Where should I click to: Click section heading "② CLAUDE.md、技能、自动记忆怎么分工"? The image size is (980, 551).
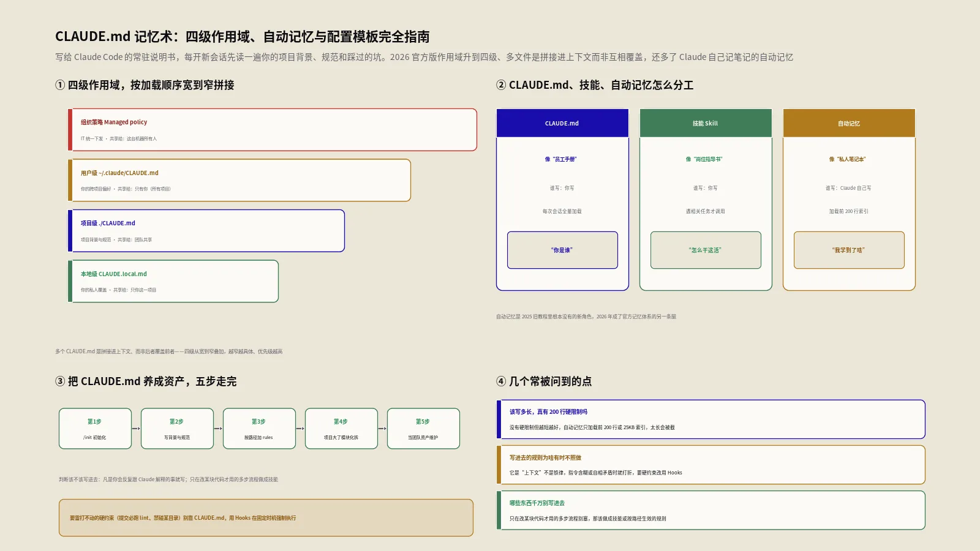tap(595, 85)
